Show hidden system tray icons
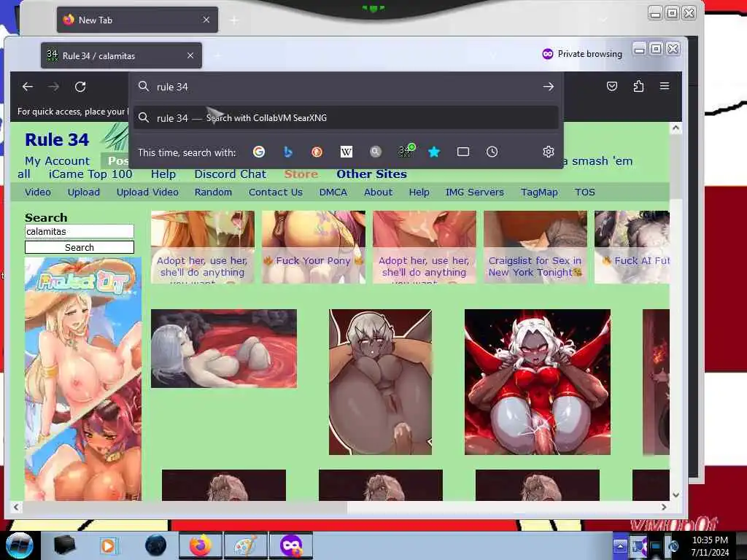The height and width of the screenshot is (560, 747). point(620,545)
